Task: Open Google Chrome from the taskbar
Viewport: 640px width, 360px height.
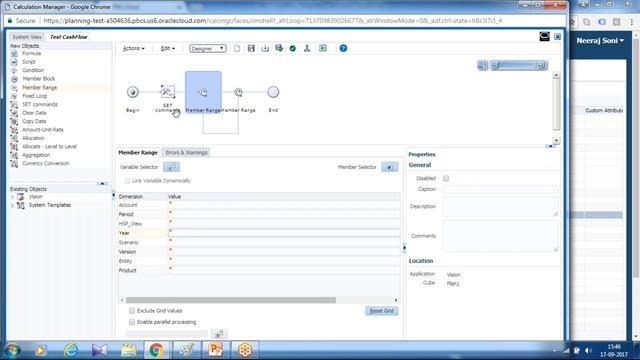Action: tap(156, 350)
